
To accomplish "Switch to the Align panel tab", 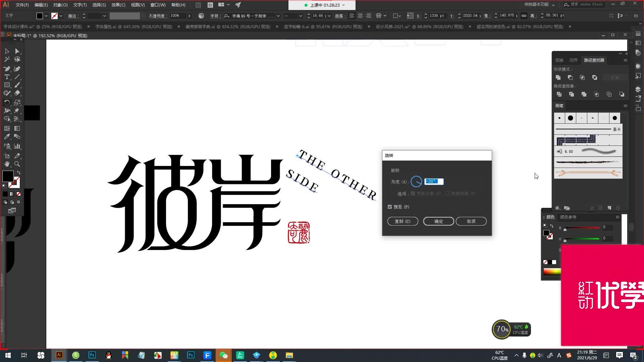I will coord(573,60).
